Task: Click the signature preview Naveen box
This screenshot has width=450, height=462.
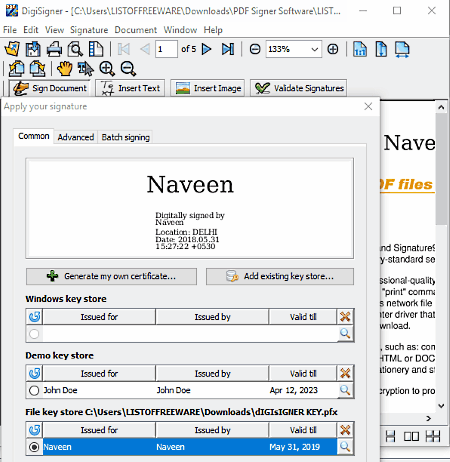Action: [x=190, y=208]
